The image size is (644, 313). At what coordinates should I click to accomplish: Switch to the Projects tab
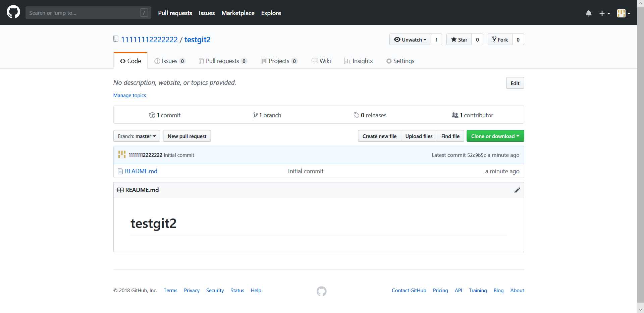(x=279, y=61)
